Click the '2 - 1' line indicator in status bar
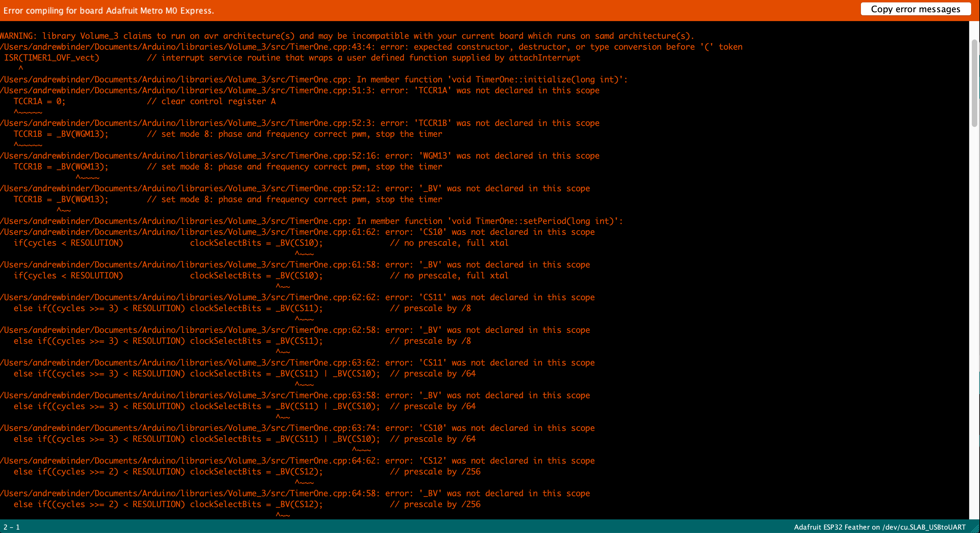 pos(12,527)
